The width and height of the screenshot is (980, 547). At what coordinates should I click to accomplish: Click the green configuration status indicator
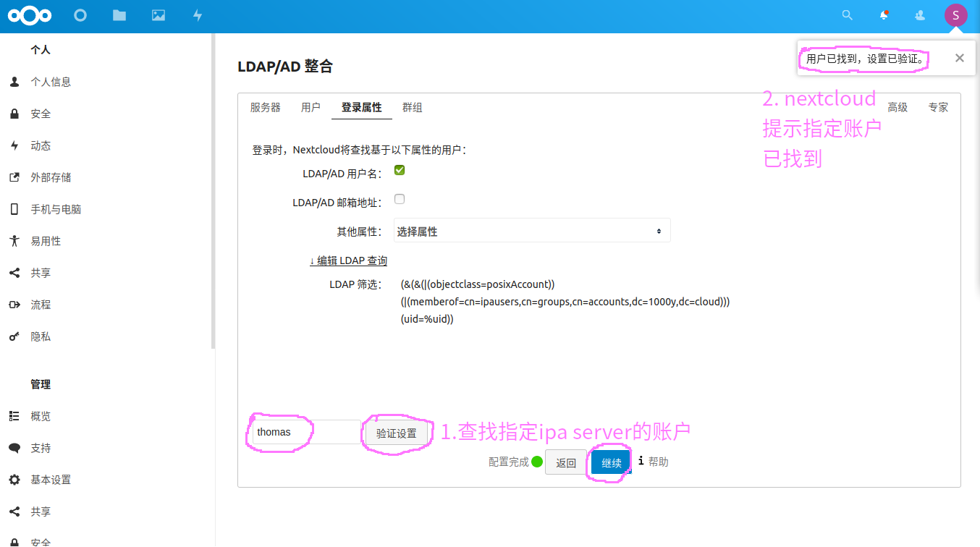[537, 462]
